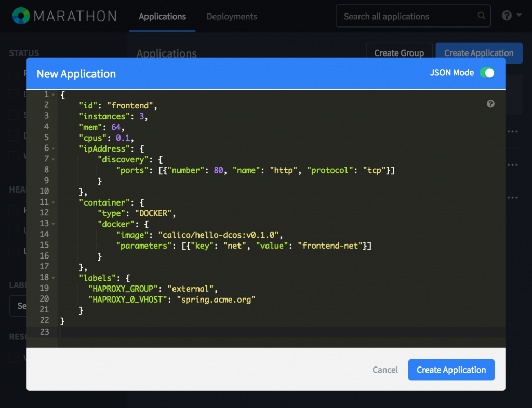Click the mem value 64
Image resolution: width=532 pixels, height=408 pixels.
pos(116,127)
